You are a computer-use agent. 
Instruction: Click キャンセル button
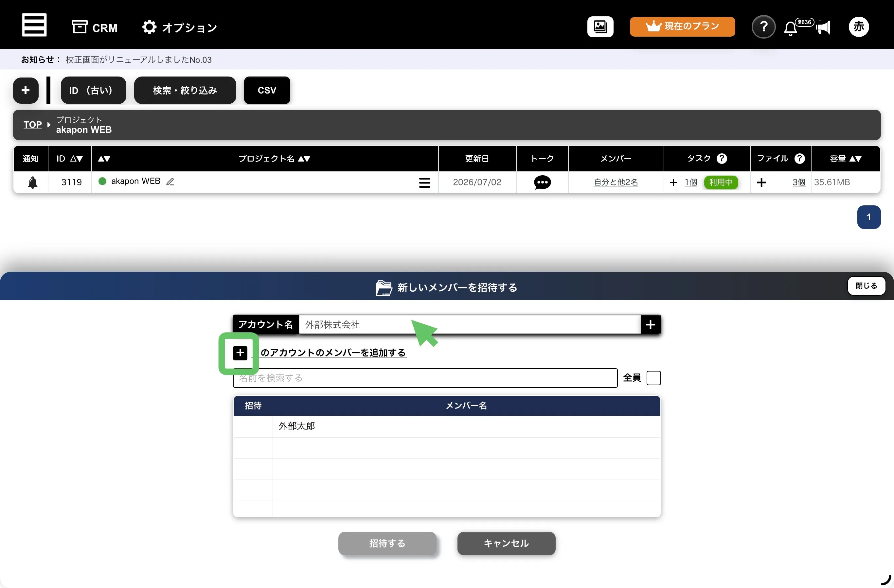click(506, 543)
